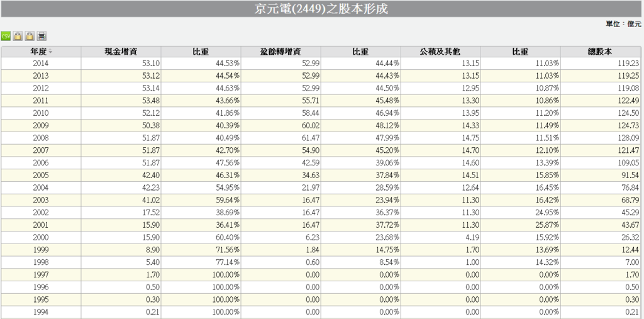Click the 59.64% value in the 2003 row
Viewport: 644px width, 319px height.
tap(228, 200)
